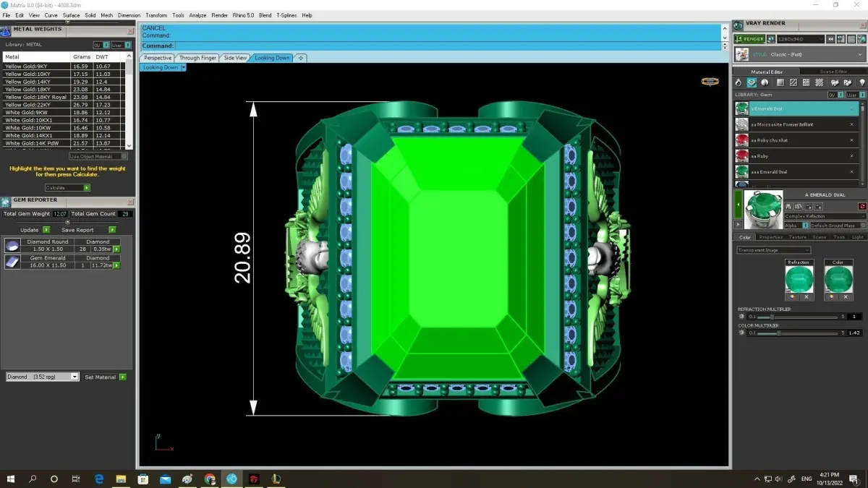Clear the Color image with its X button
The width and height of the screenshot is (868, 488).
tap(846, 297)
